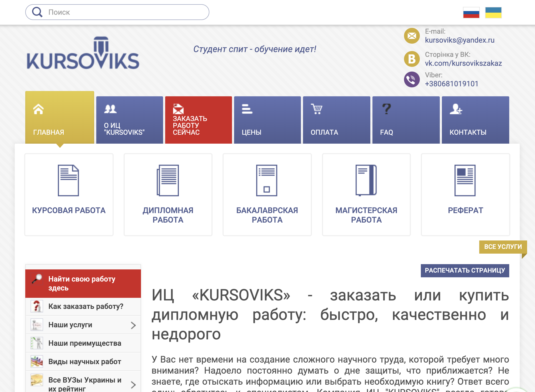The image size is (535, 392).
Task: Click the Бакалаврская работа icon
Action: coord(267,180)
